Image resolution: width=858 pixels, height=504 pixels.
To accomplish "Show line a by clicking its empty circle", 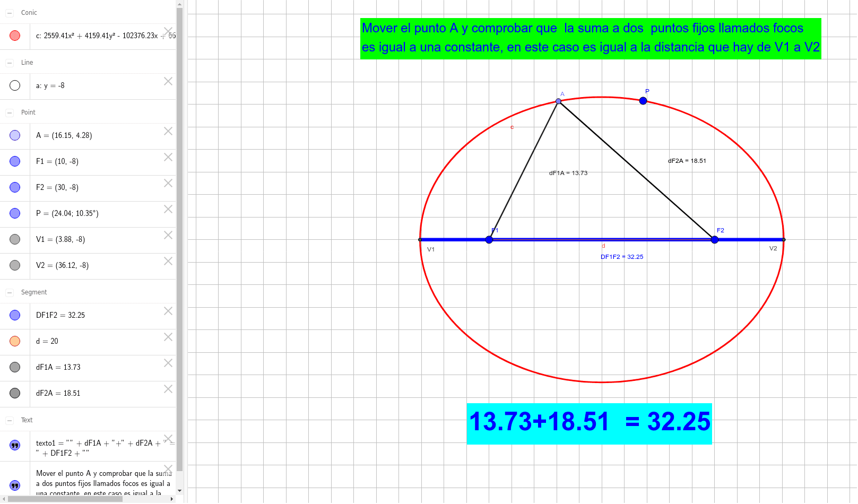I will 14,85.
